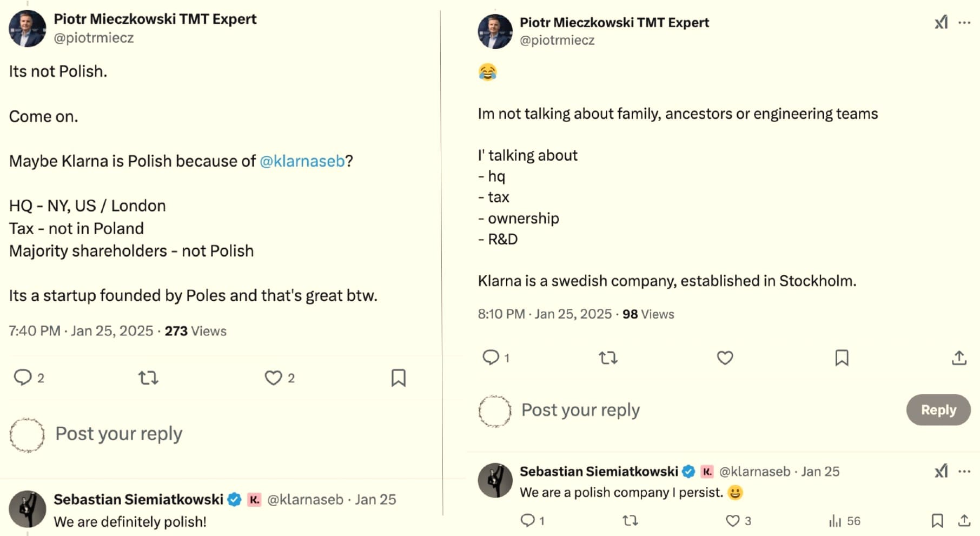Like the 8:10 PM tweet
This screenshot has height=536, width=980.
pyautogui.click(x=725, y=357)
